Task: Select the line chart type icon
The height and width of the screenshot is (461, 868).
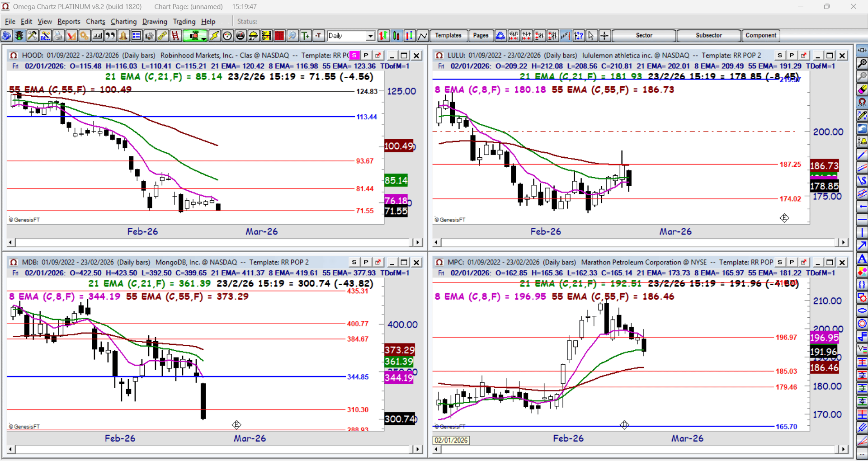Action: [423, 36]
